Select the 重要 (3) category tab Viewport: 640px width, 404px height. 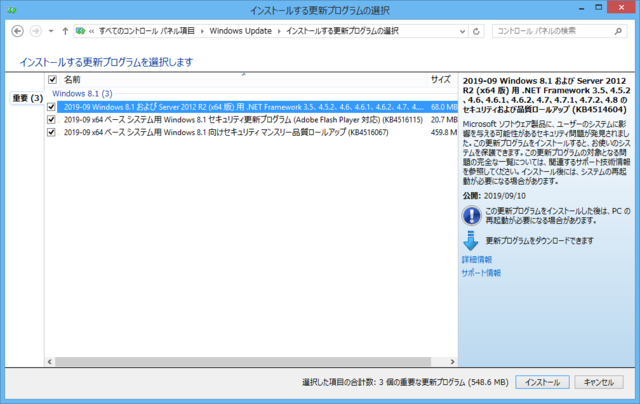(27, 98)
